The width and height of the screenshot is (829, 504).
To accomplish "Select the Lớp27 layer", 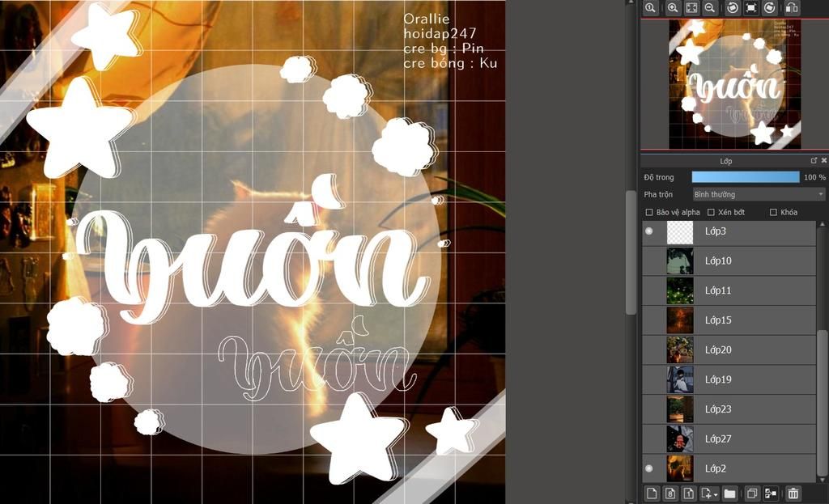I will click(x=729, y=438).
